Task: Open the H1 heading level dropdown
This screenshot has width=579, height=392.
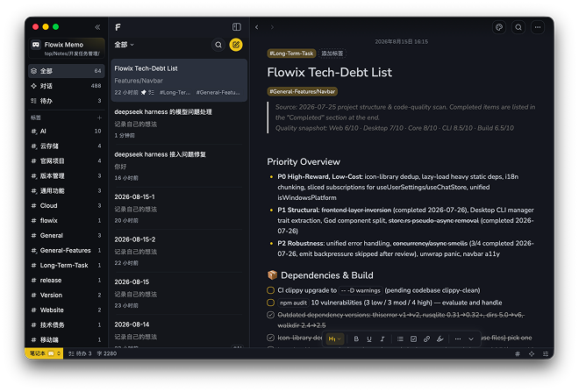Action: coord(335,339)
